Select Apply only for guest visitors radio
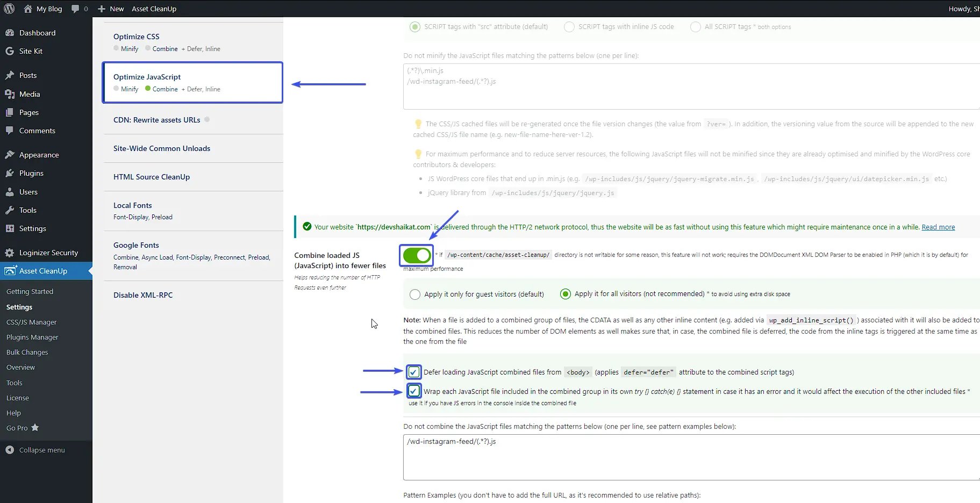 [415, 294]
